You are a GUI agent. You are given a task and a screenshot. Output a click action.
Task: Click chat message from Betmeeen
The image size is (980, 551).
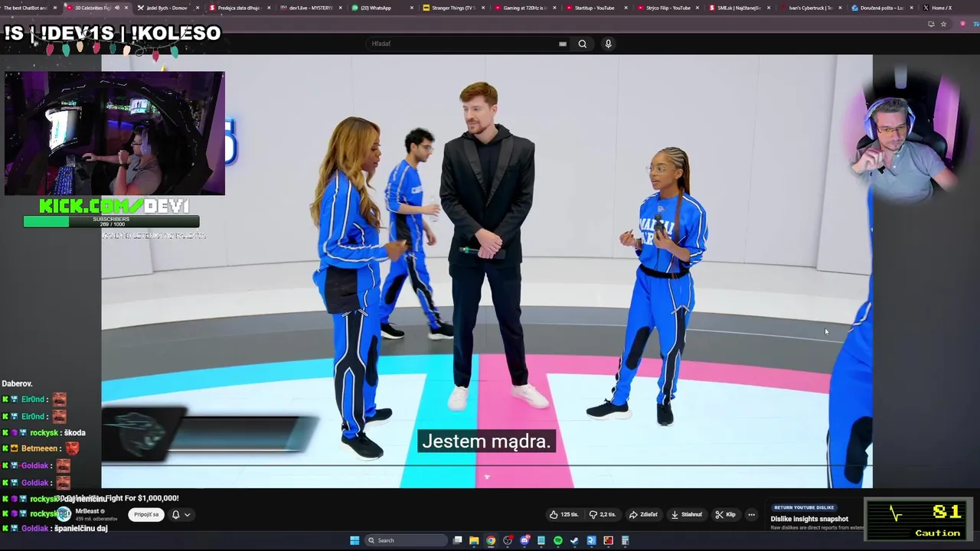pyautogui.click(x=40, y=448)
